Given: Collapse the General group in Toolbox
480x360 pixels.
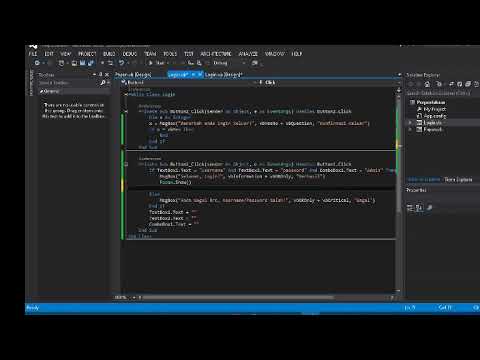Looking at the screenshot, I should pyautogui.click(x=41, y=91).
